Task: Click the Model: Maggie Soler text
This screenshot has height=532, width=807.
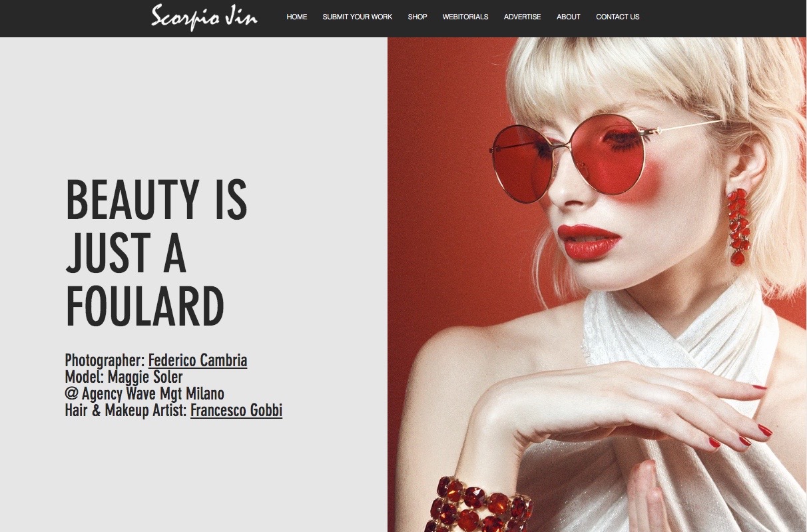Action: pos(124,378)
